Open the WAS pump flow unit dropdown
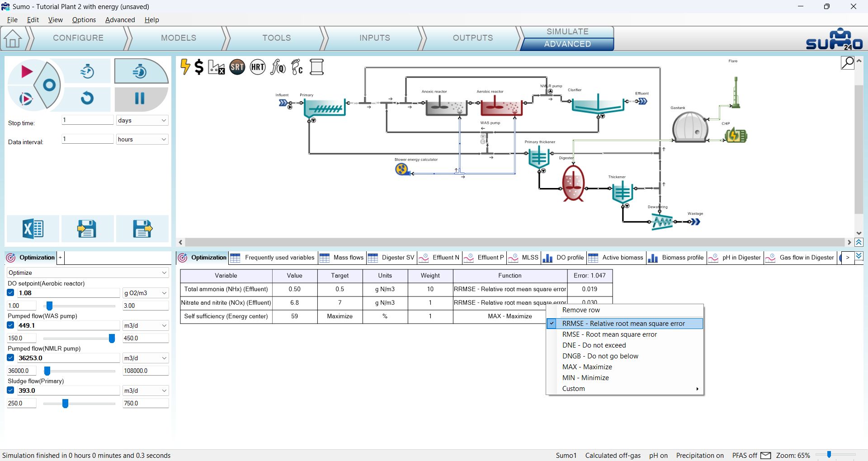 pyautogui.click(x=146, y=325)
